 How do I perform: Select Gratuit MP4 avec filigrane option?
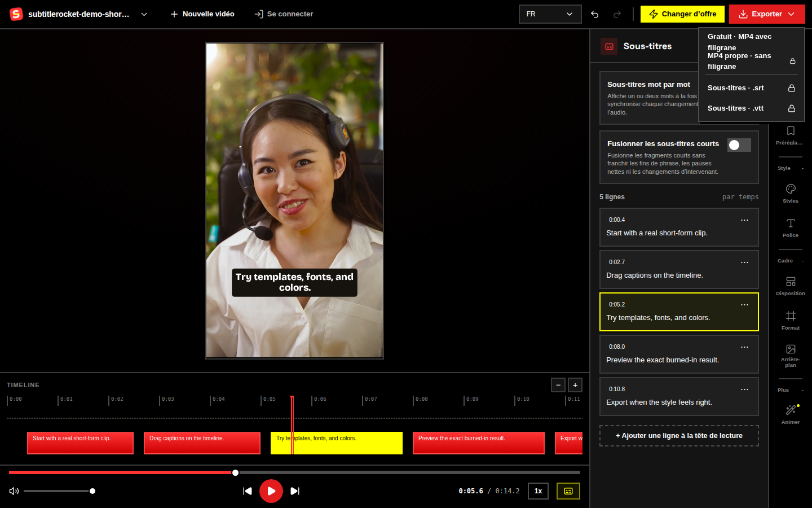[751, 42]
